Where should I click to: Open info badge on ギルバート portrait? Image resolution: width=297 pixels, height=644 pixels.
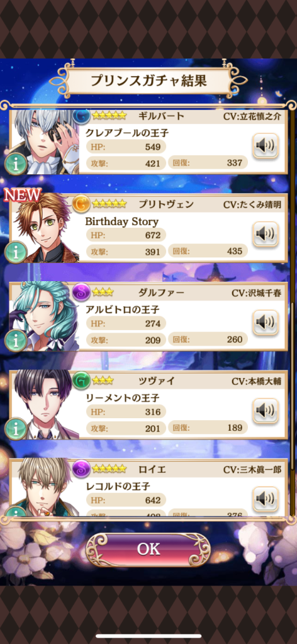click(16, 164)
